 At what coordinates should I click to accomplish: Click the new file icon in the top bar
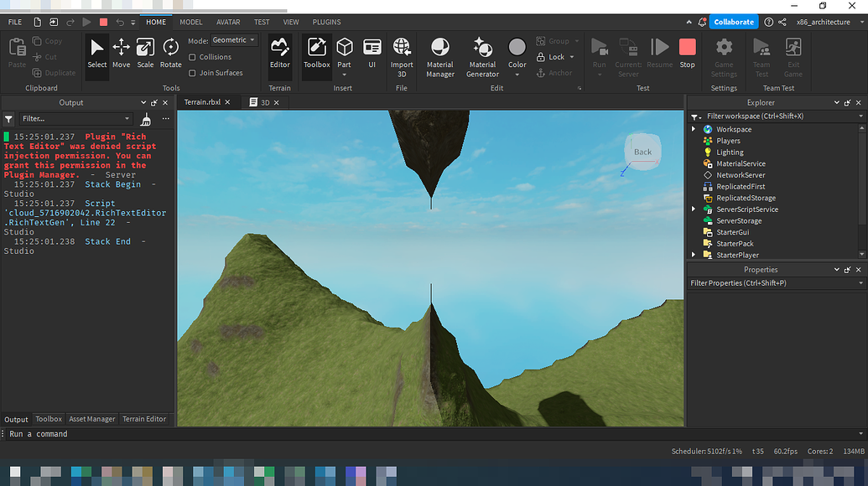pos(37,22)
